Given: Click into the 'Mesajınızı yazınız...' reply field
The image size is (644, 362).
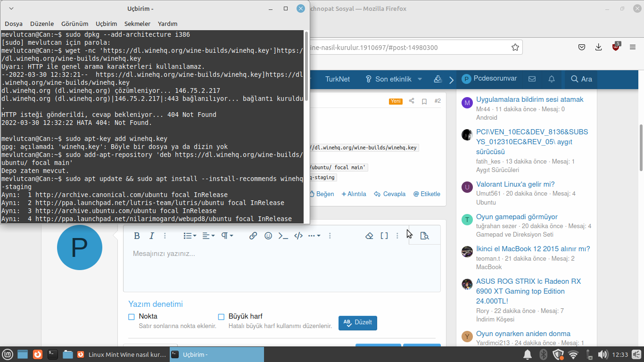Looking at the screenshot, I should coord(282,269).
